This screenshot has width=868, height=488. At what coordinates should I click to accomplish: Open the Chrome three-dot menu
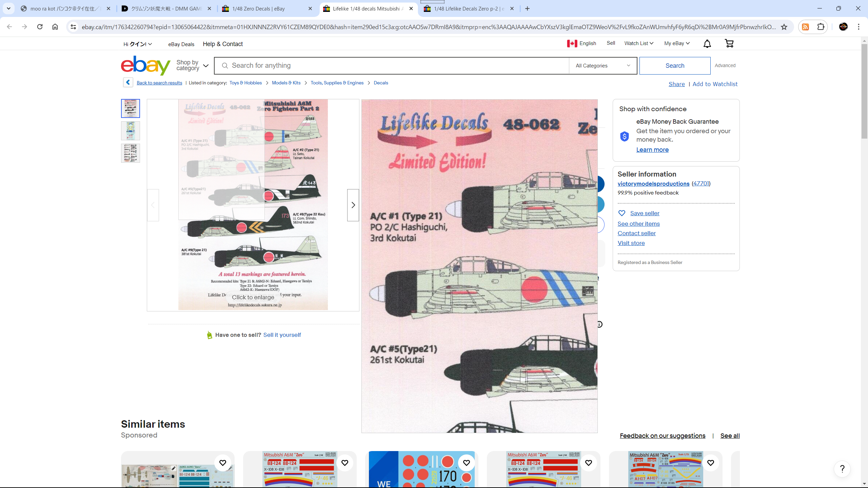pos(859,27)
